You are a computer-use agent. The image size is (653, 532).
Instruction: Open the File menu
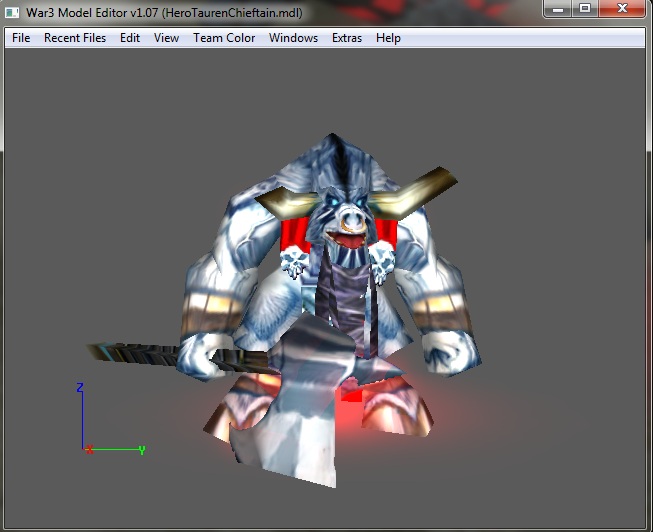point(21,38)
